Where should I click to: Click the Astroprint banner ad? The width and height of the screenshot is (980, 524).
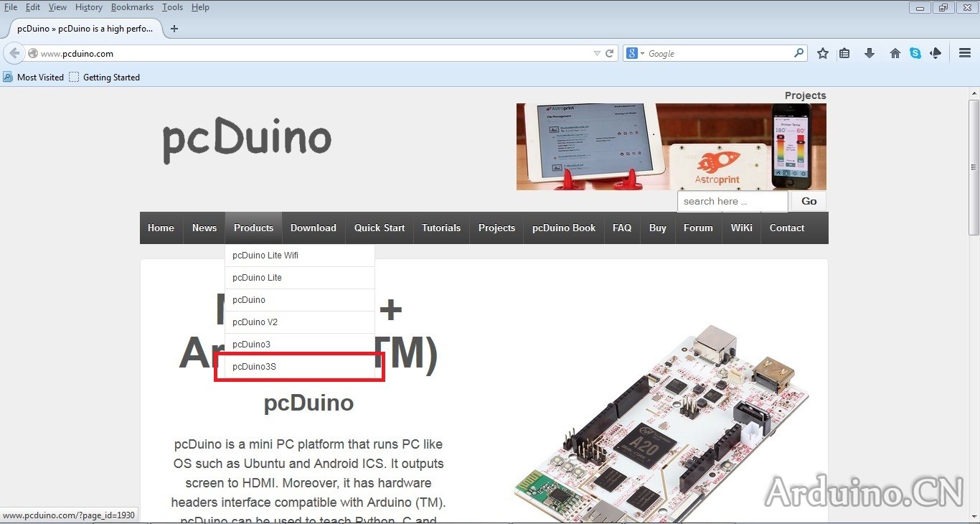672,146
